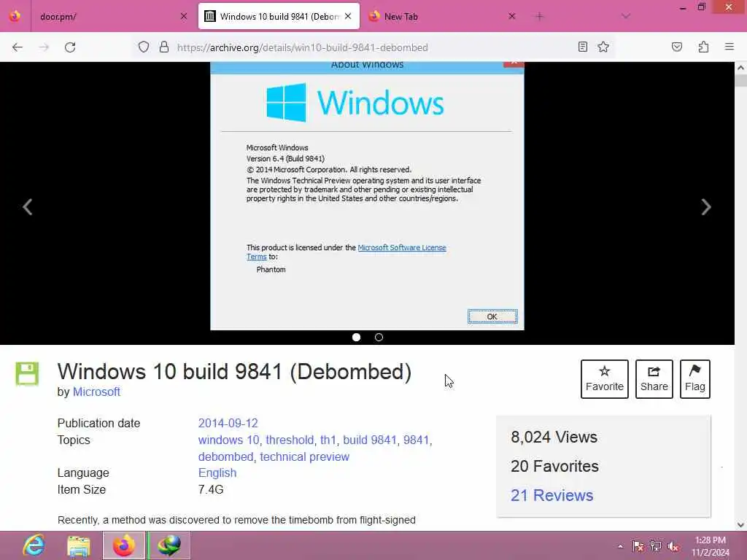This screenshot has height=560, width=747.
Task: Click the 8,024 Views text
Action: [x=554, y=437]
